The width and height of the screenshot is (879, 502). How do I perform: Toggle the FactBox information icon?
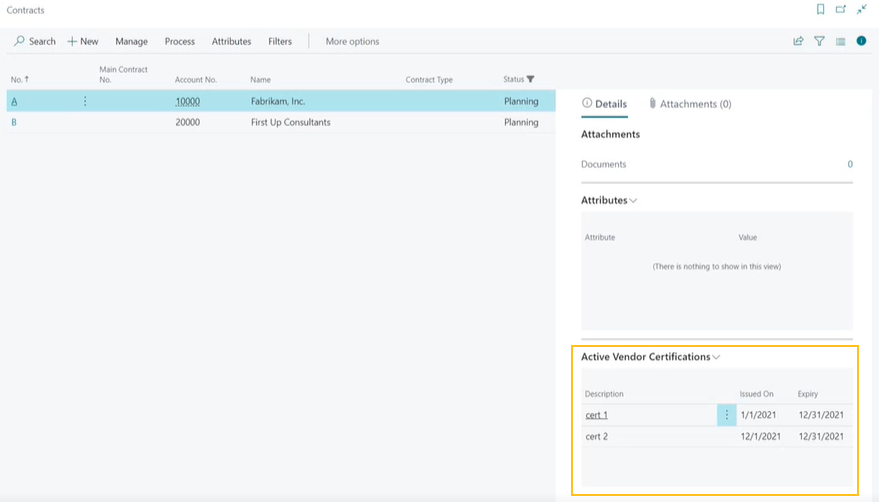click(861, 41)
